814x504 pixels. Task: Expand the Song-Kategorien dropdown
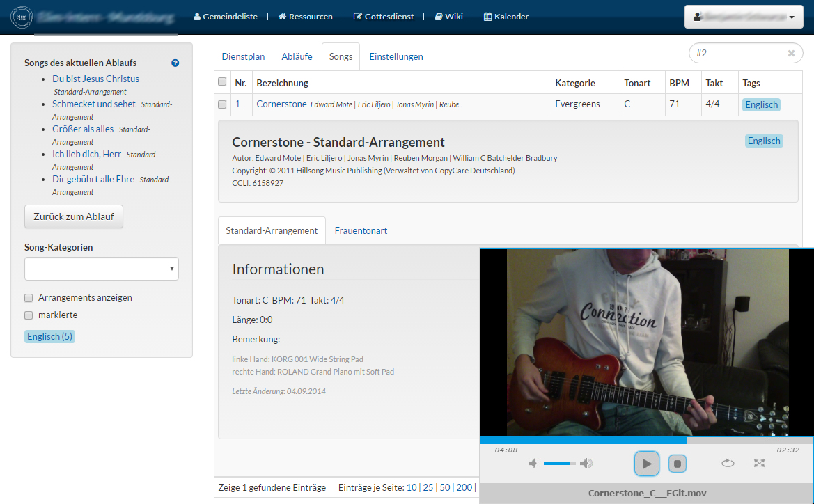[x=102, y=269]
